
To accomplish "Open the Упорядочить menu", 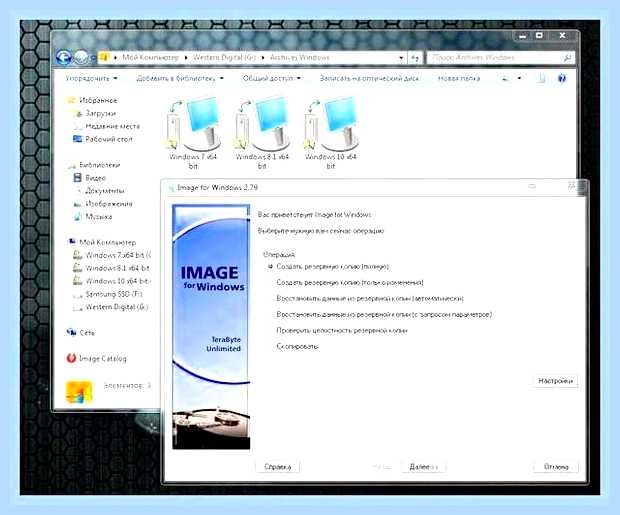I will [91, 78].
